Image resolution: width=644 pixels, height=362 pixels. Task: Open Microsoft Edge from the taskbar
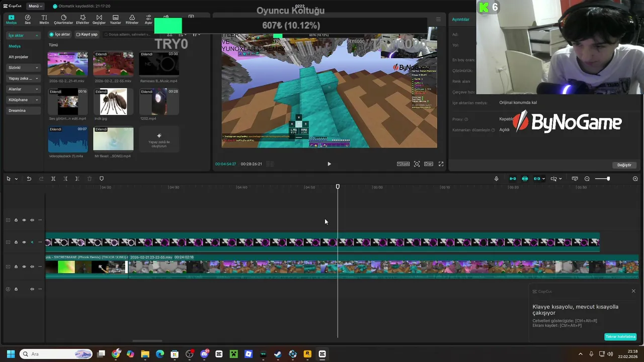click(x=160, y=354)
